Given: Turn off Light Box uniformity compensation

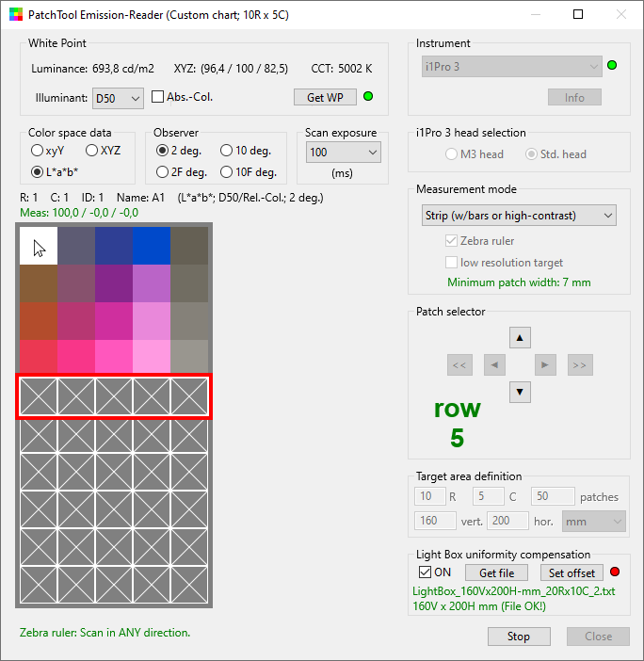Looking at the screenshot, I should point(425,572).
